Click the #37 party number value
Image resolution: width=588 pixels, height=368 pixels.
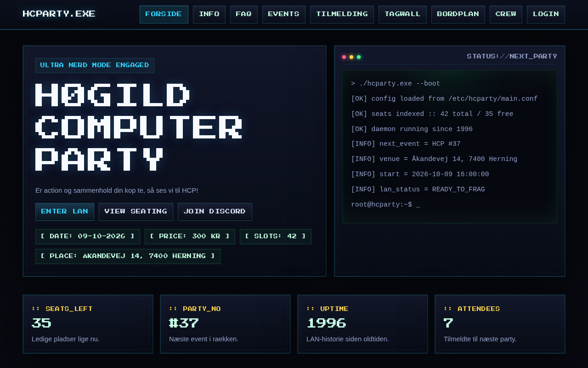click(x=184, y=323)
